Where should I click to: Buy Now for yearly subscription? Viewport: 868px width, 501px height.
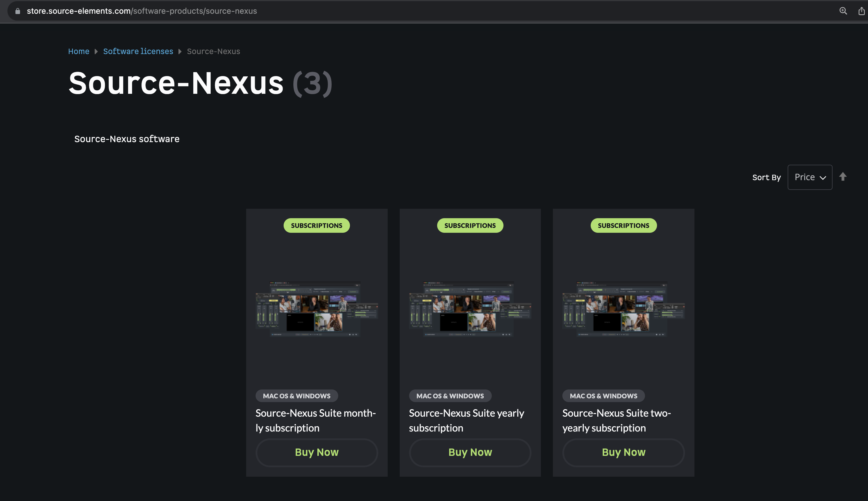(x=470, y=452)
